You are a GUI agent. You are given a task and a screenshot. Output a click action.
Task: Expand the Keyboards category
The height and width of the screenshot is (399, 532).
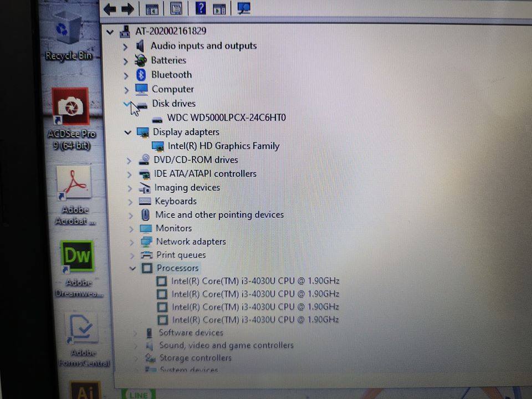tap(130, 201)
